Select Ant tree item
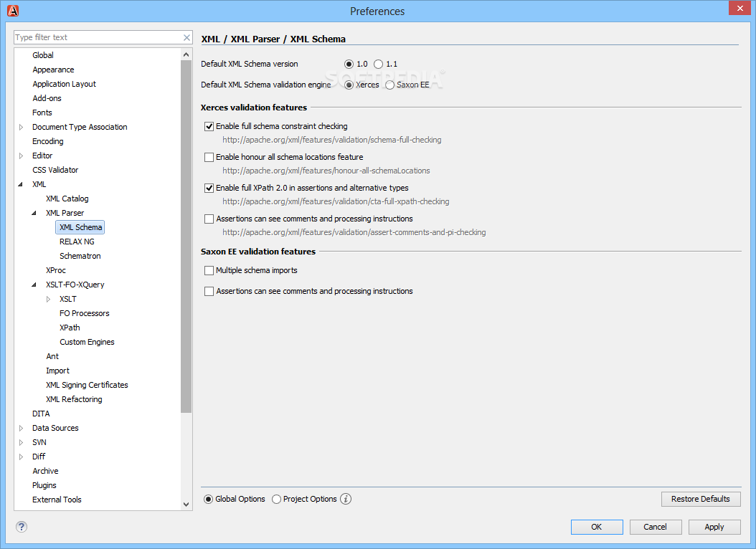 click(x=52, y=356)
